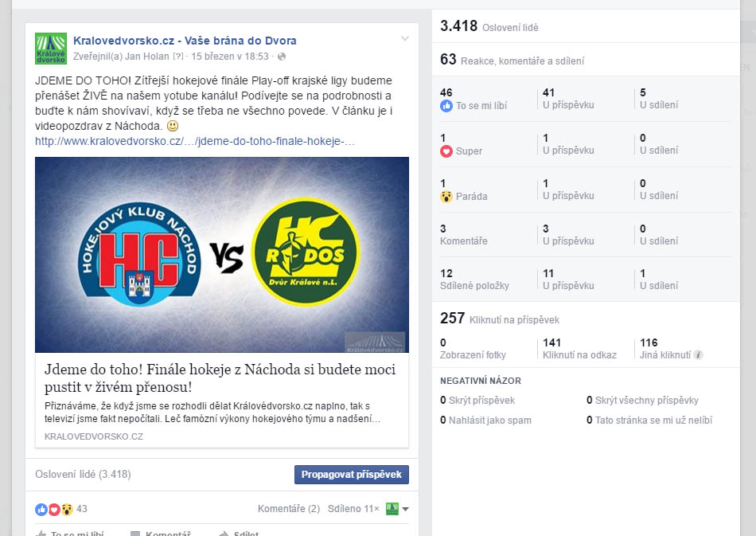
Task: Open Kralovedvorsko.cz - Vaše brána do Dvora page
Action: click(x=185, y=41)
